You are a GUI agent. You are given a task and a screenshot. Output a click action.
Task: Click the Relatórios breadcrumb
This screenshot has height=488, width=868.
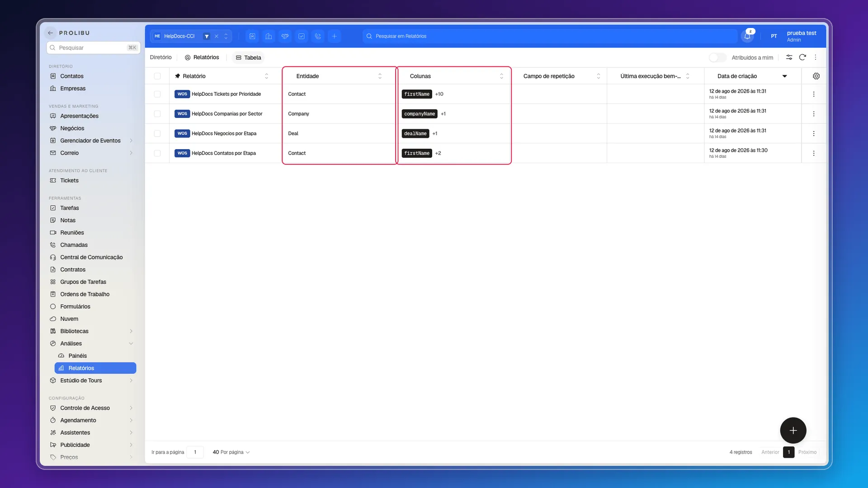coord(202,57)
